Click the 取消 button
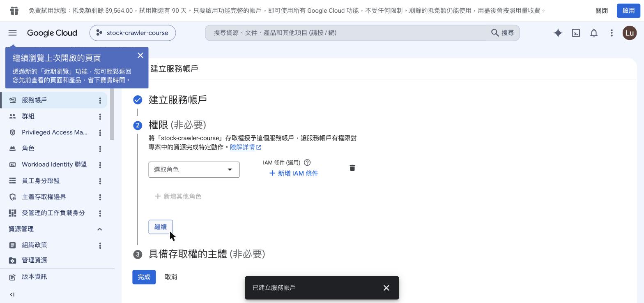Screen dimensions: 644x303 171,277
